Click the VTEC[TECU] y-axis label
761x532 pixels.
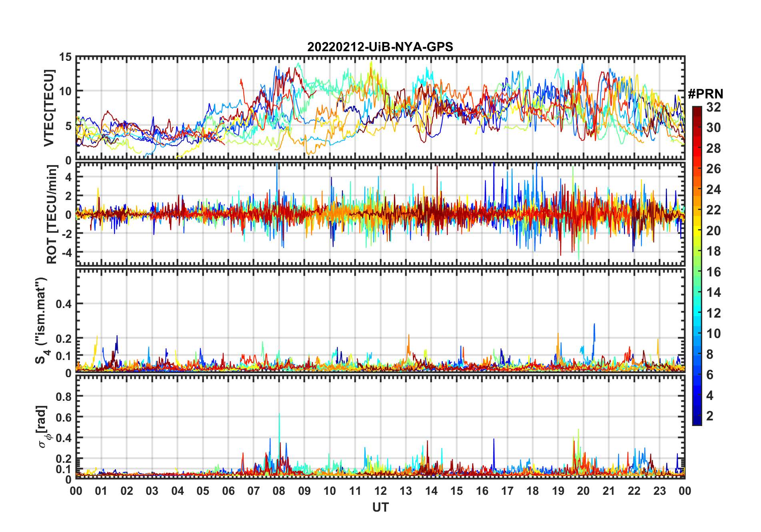coord(49,108)
